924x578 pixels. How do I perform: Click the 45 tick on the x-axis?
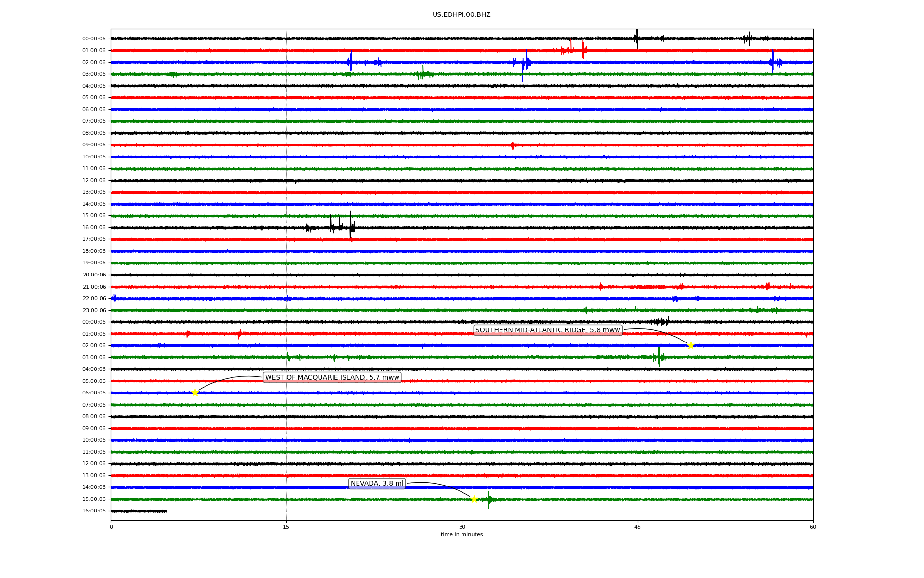point(638,527)
